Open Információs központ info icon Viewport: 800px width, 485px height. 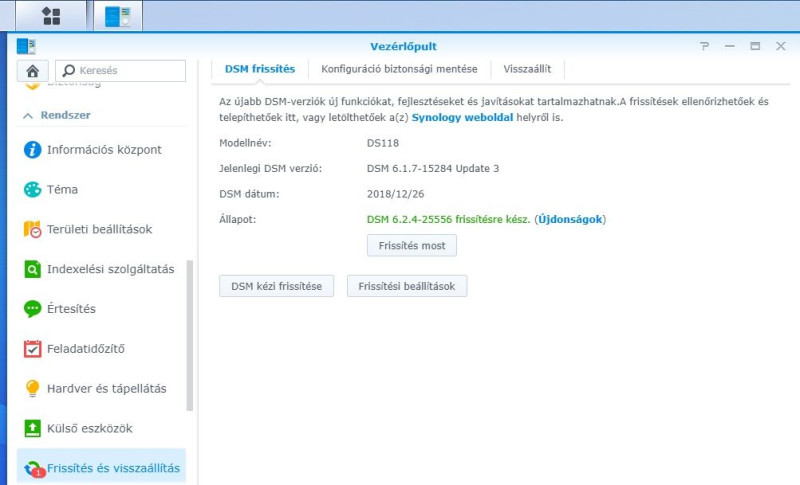click(x=32, y=149)
